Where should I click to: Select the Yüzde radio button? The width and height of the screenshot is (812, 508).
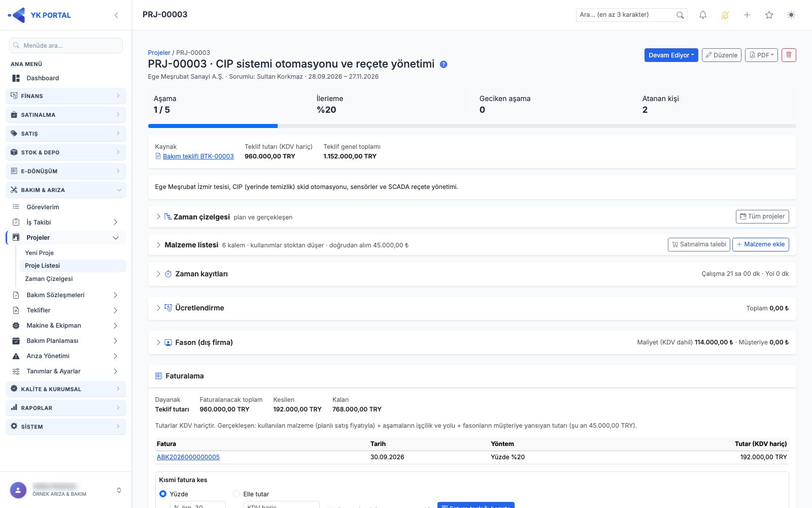click(x=163, y=494)
